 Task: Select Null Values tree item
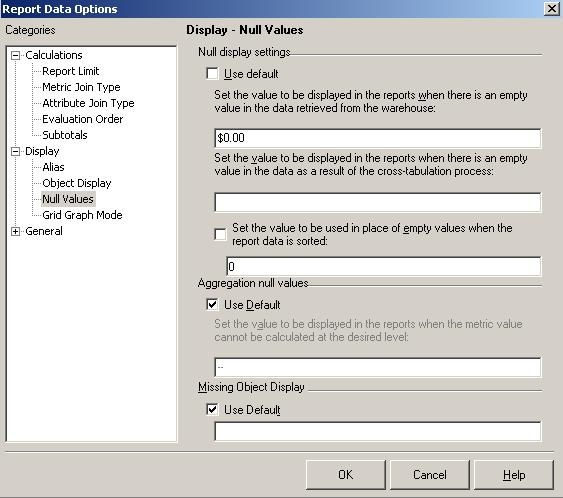(x=68, y=199)
